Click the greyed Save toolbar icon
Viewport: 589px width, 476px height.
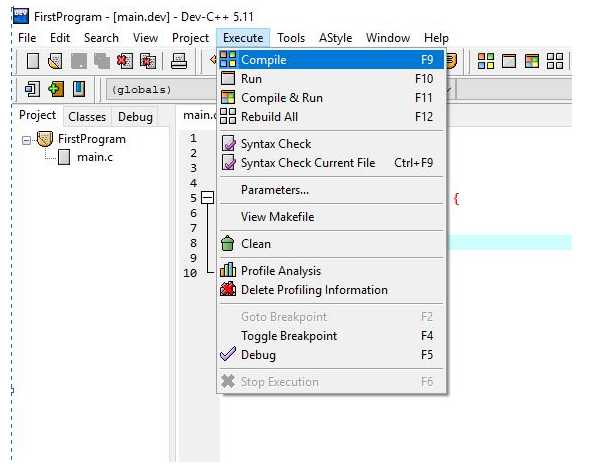pyautogui.click(x=79, y=61)
